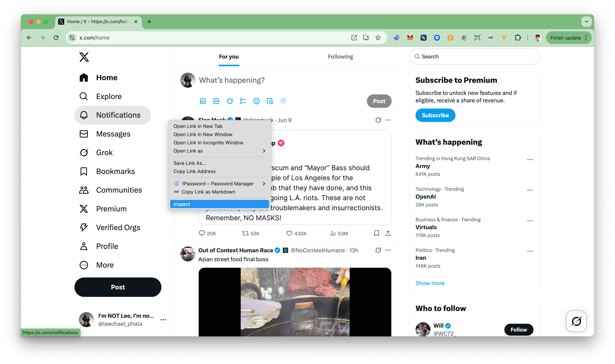The image size is (615, 364).
Task: Select the For you tab
Action: [x=229, y=57]
